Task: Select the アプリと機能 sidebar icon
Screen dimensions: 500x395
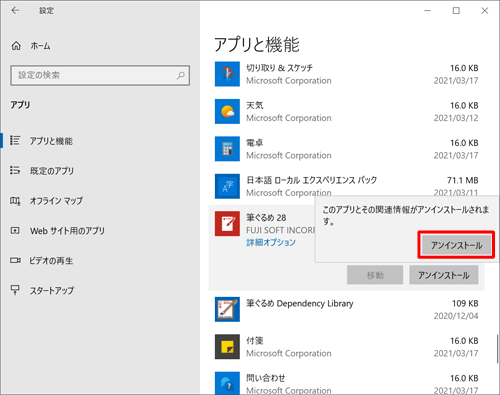Action: [15, 140]
